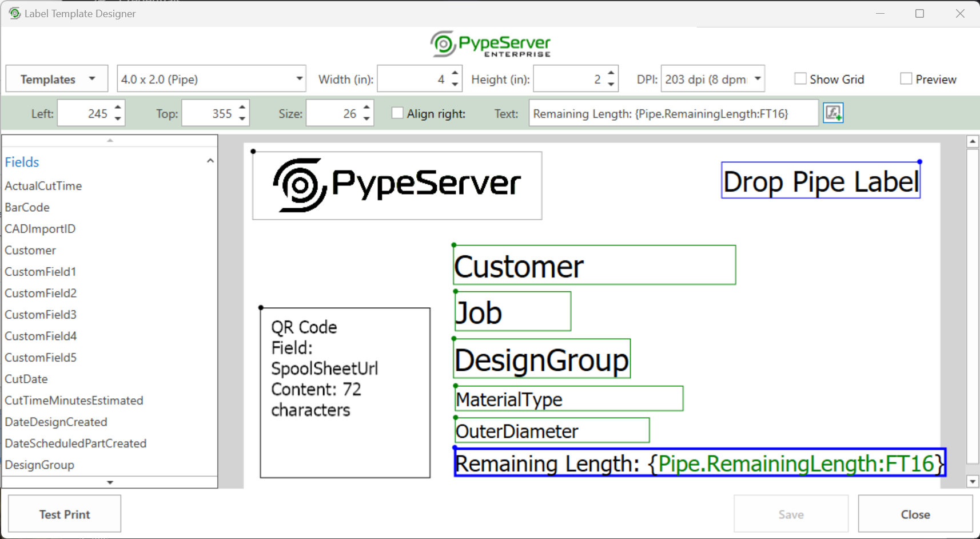The image size is (980, 539).
Task: Check the Align right option
Action: coord(397,113)
